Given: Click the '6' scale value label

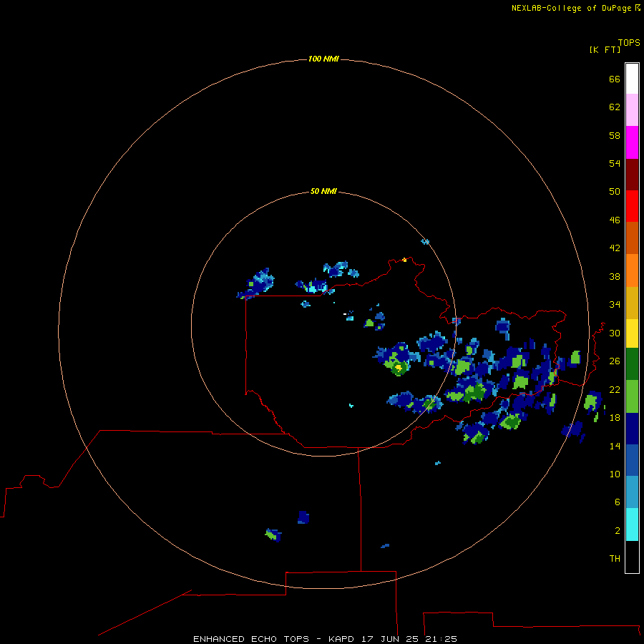Looking at the screenshot, I should (618, 502).
